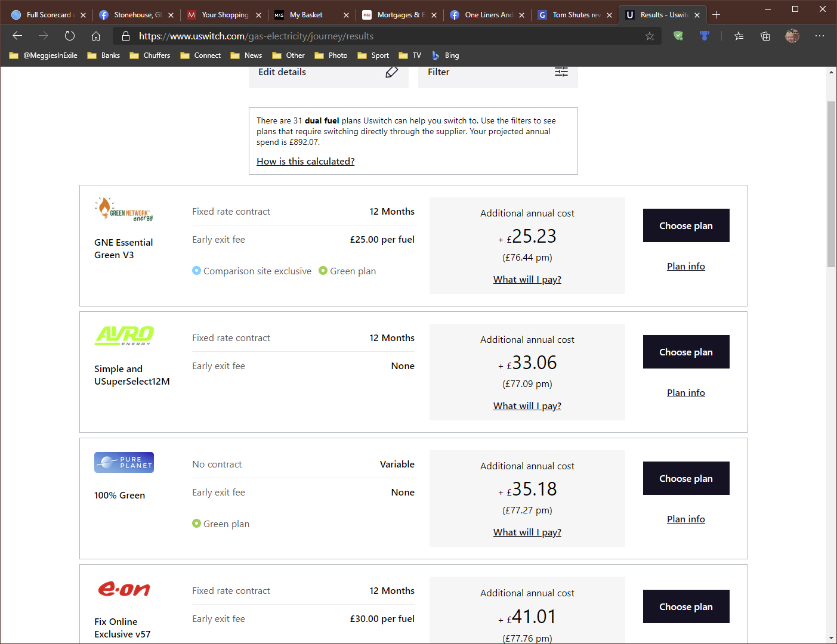Click the Comparison site exclusive badge

coord(252,271)
